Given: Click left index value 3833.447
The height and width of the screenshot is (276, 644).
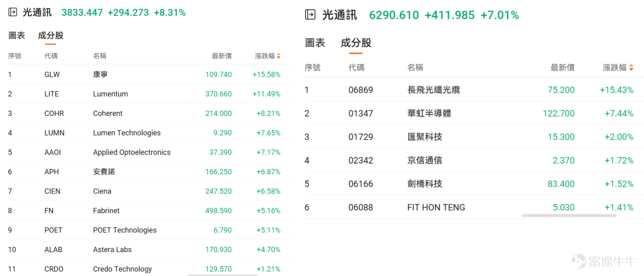Looking at the screenshot, I should pos(82,12).
